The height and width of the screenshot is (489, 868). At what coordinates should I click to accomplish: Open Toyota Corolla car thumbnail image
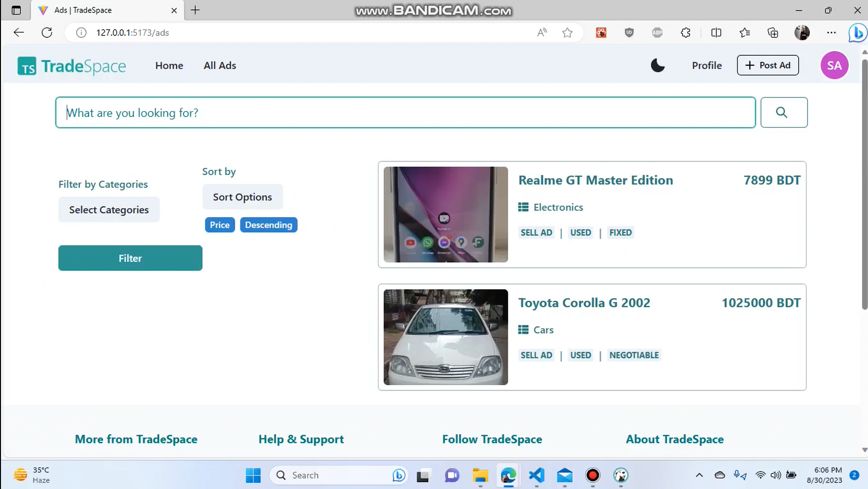click(x=445, y=337)
